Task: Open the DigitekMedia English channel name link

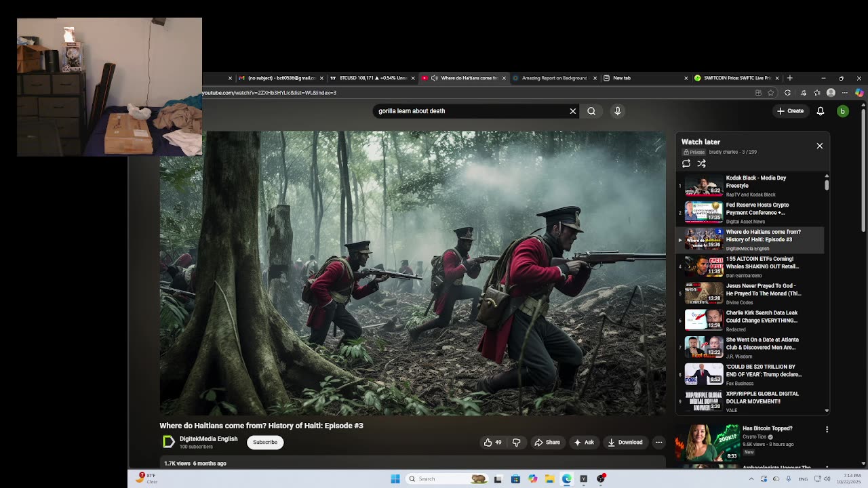Action: point(208,439)
